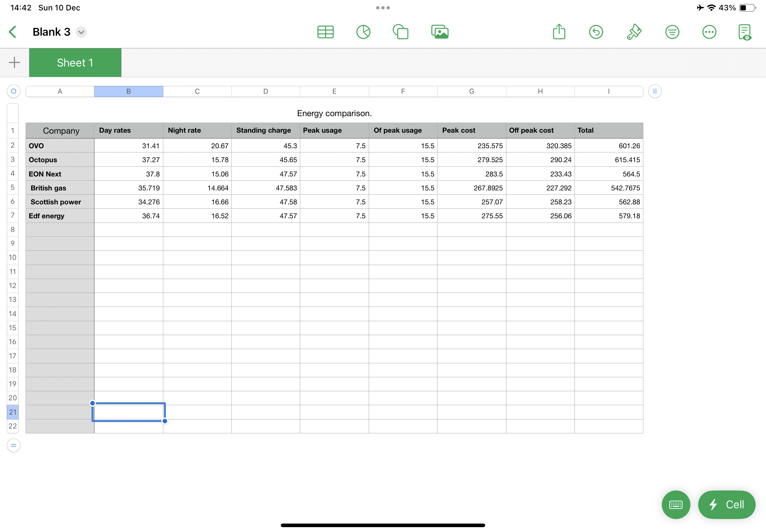Select cell with value 601.26
This screenshot has width=766, height=532.
[x=609, y=146]
